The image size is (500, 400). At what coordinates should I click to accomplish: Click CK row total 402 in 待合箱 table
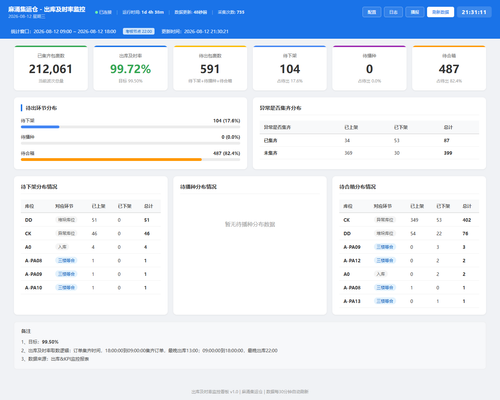click(x=467, y=220)
